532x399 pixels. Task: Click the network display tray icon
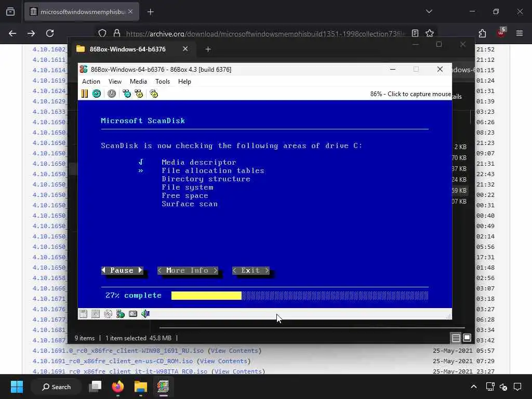coord(490,387)
